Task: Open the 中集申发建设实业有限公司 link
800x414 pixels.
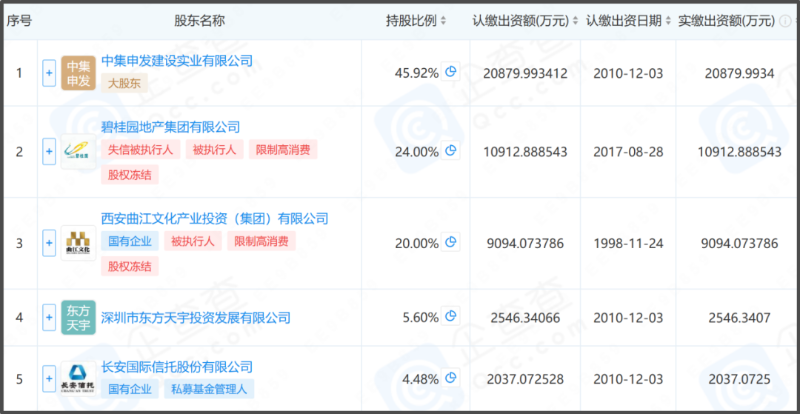Action: [x=177, y=61]
